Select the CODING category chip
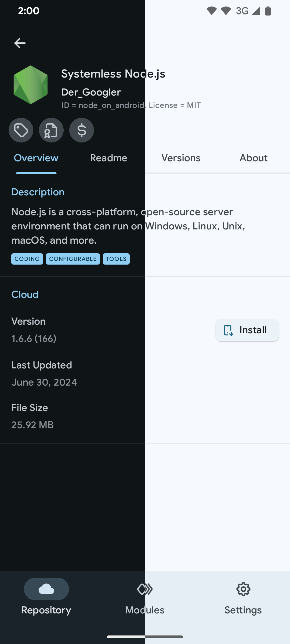290x644 pixels. point(27,259)
